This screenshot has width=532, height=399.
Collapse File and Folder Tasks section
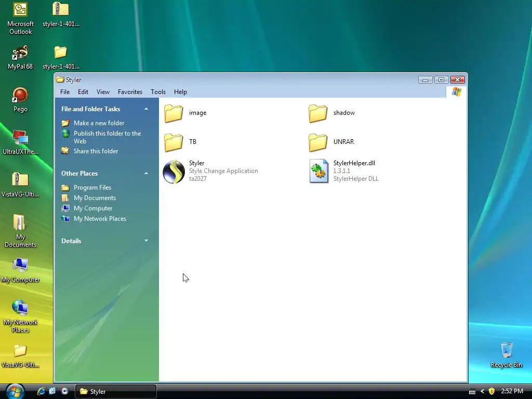click(x=146, y=109)
